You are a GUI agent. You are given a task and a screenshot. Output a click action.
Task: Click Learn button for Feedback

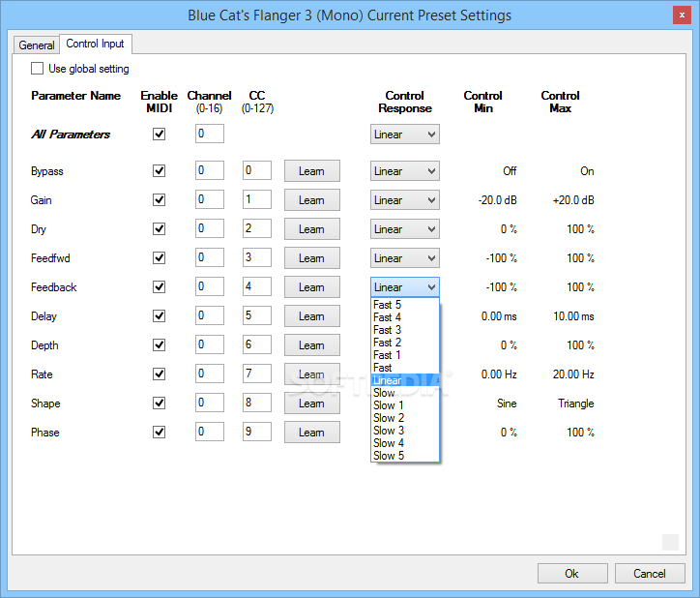pyautogui.click(x=312, y=287)
